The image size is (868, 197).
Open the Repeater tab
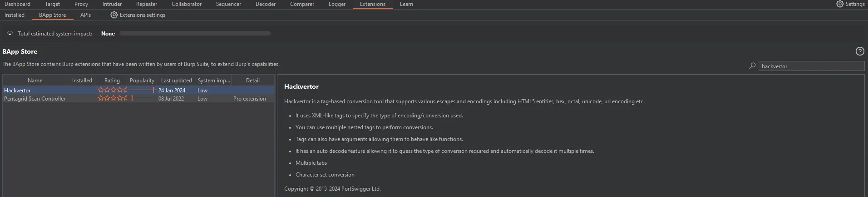coord(147,4)
